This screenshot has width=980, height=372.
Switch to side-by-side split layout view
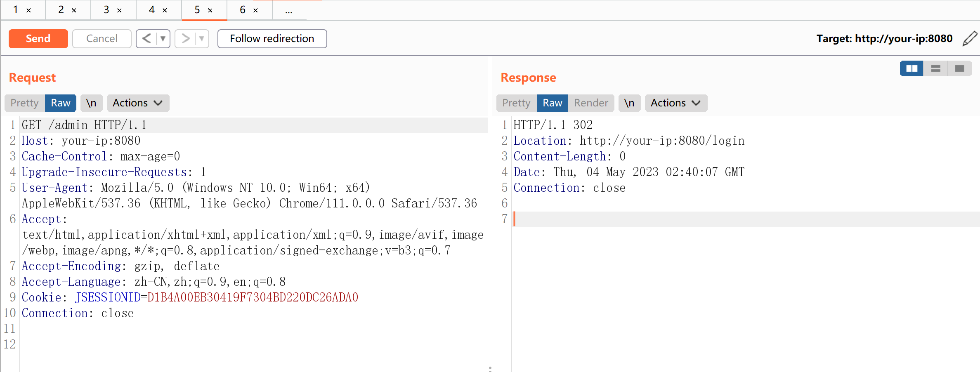pos(912,68)
